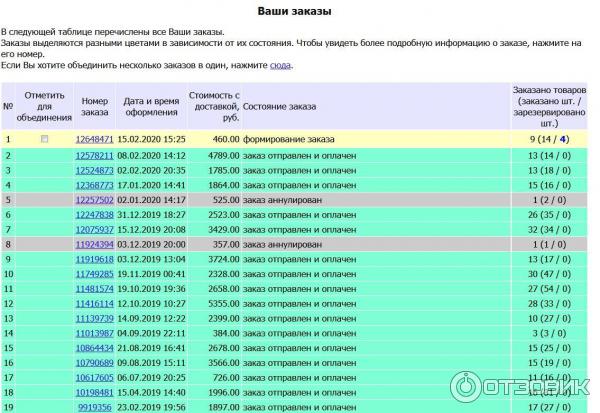This screenshot has height=413, width=600.
Task: Click the status 'заказ аннулирован' in row 8
Action: tap(282, 245)
